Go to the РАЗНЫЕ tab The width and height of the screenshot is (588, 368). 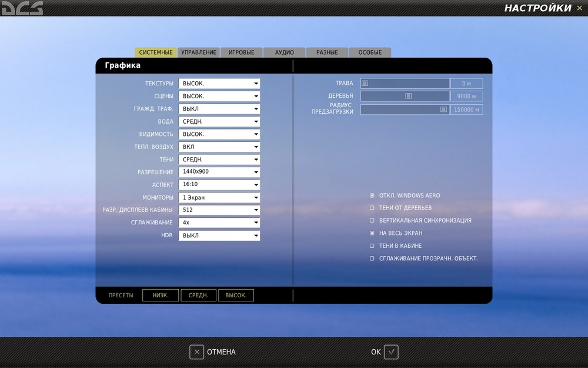[x=327, y=52]
